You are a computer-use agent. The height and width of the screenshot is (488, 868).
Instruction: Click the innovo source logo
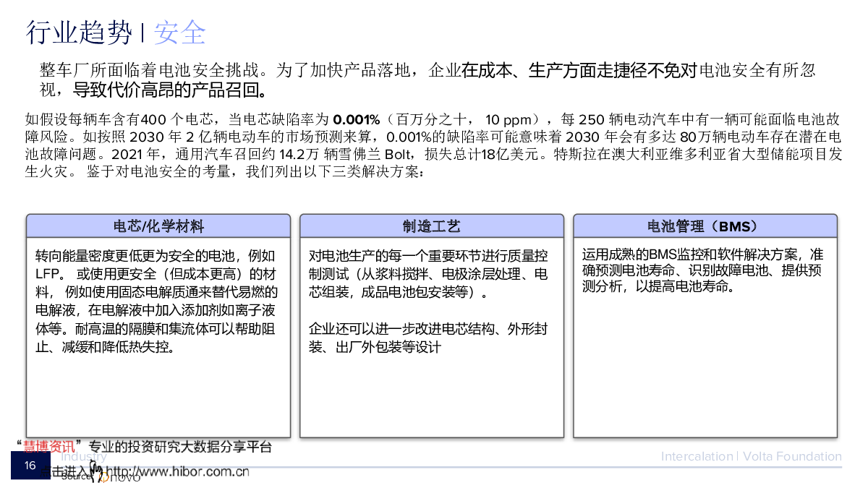click(123, 477)
